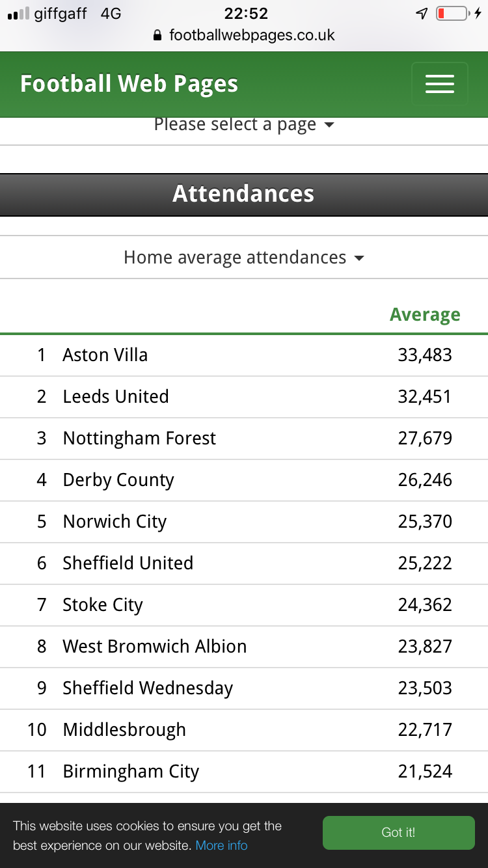Open the hamburger navigation menu
Image resolution: width=488 pixels, height=868 pixels.
pyautogui.click(x=440, y=84)
